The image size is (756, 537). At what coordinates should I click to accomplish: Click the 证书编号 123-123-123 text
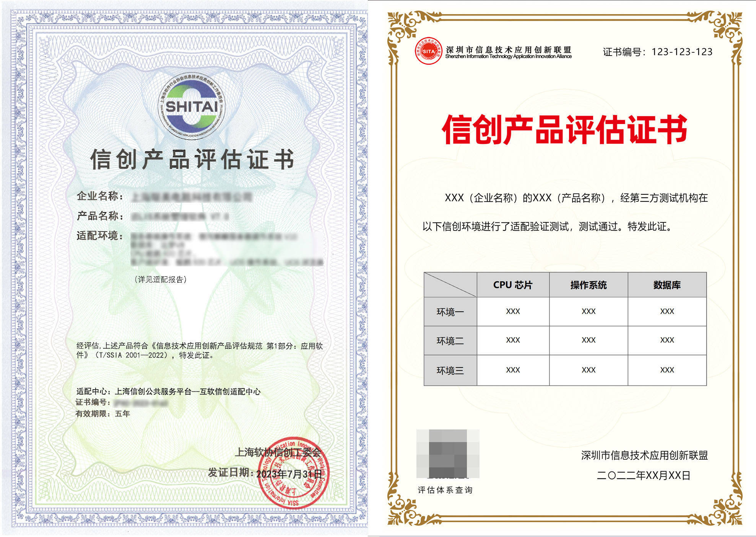pyautogui.click(x=657, y=52)
